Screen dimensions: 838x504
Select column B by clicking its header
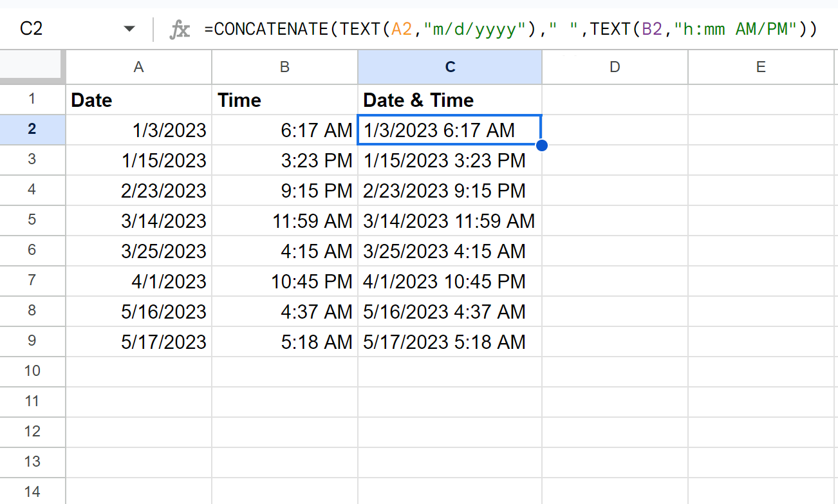click(284, 66)
